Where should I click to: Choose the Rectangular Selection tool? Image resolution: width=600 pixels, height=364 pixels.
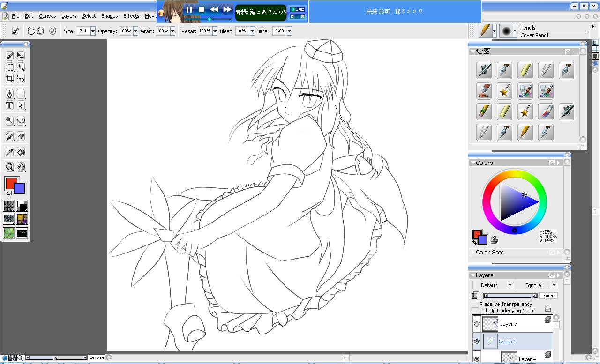pyautogui.click(x=9, y=67)
